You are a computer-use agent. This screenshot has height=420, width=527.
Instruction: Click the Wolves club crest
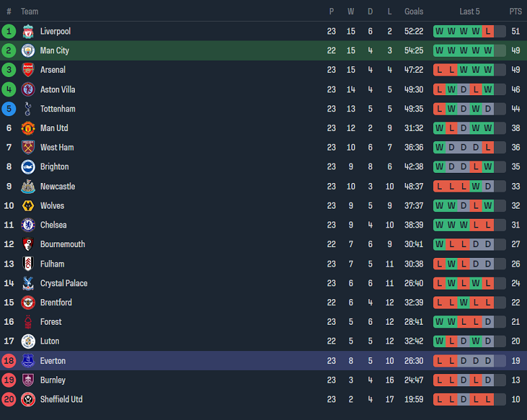pos(28,206)
